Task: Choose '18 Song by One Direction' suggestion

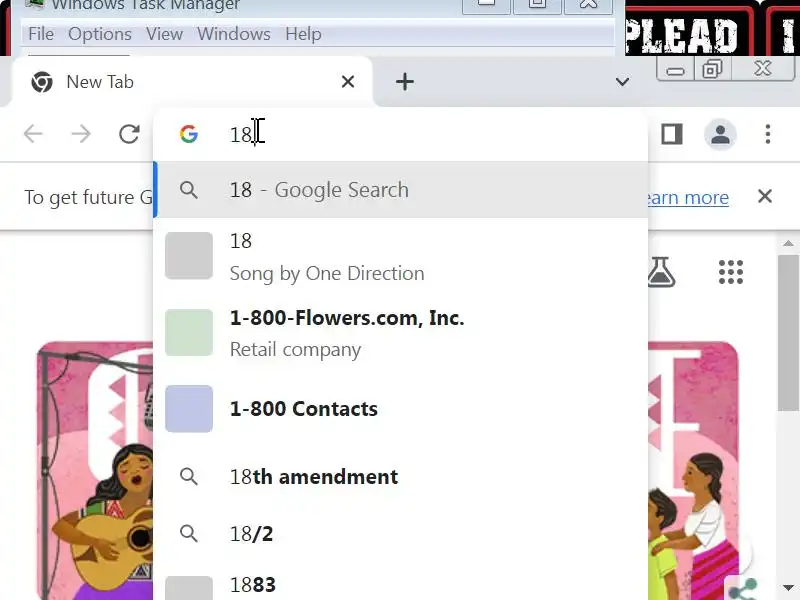Action: click(x=401, y=257)
